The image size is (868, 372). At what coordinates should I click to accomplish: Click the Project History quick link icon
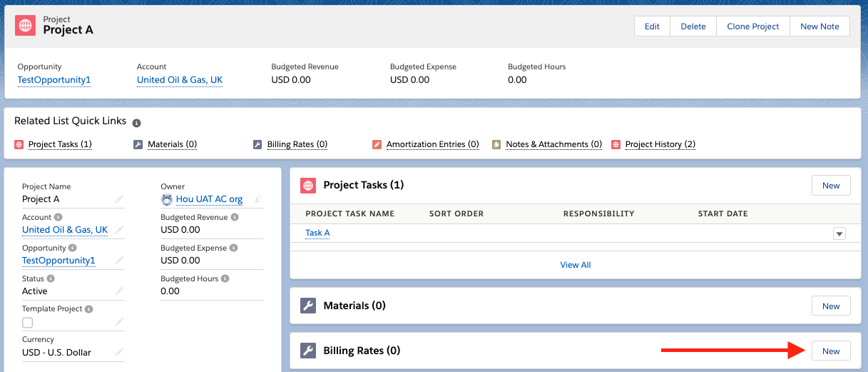coord(616,144)
